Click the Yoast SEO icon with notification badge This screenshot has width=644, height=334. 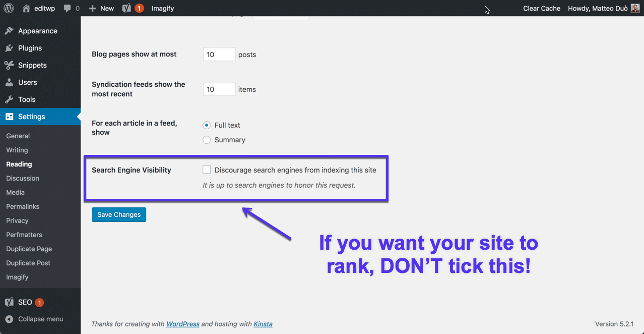127,8
